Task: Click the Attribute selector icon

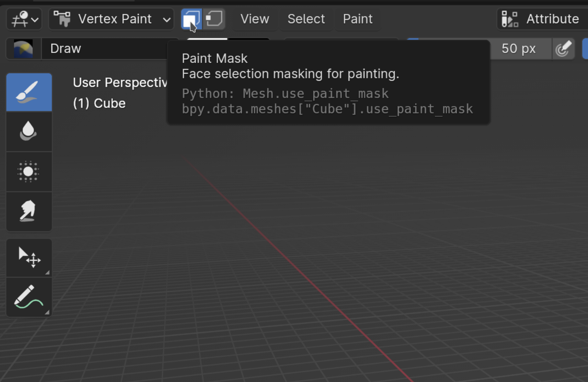Action: coord(510,19)
